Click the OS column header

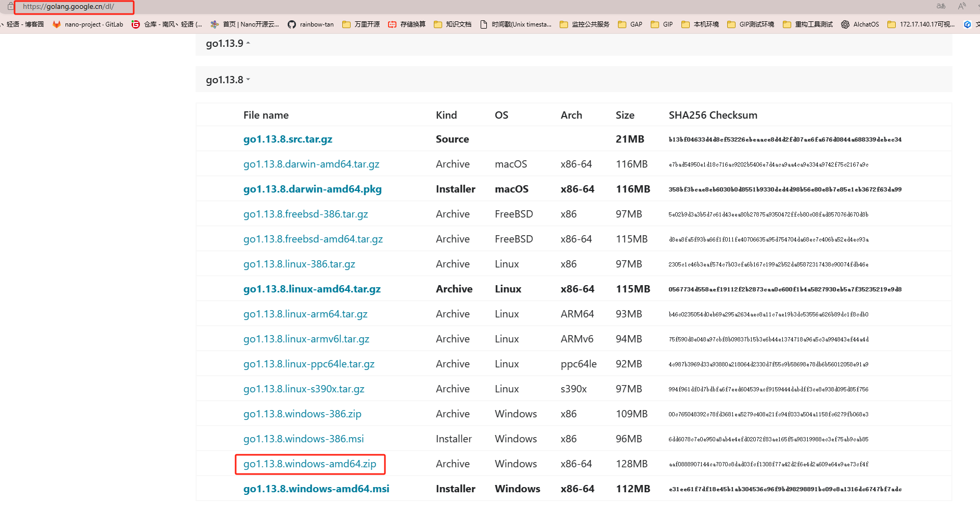pyautogui.click(x=501, y=115)
